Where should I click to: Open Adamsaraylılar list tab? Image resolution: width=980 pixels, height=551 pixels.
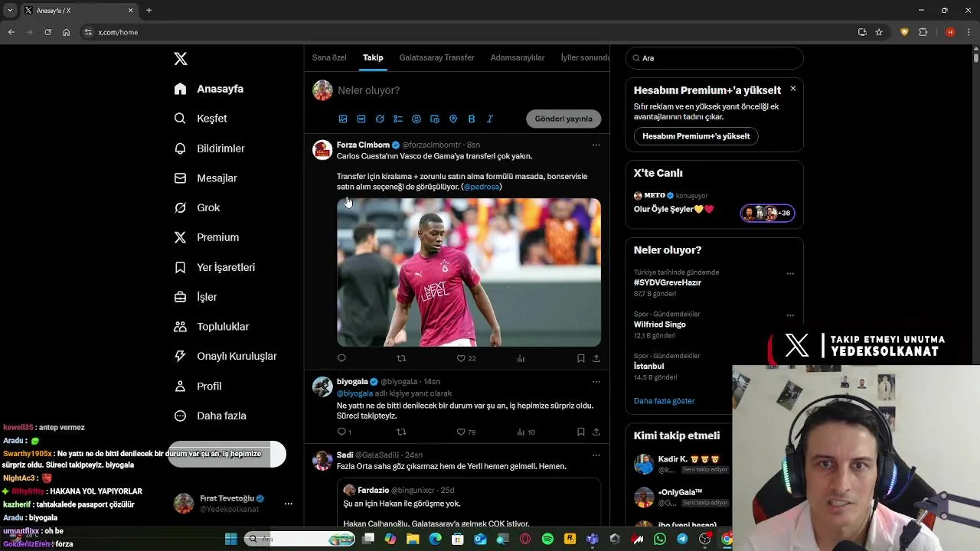point(518,57)
